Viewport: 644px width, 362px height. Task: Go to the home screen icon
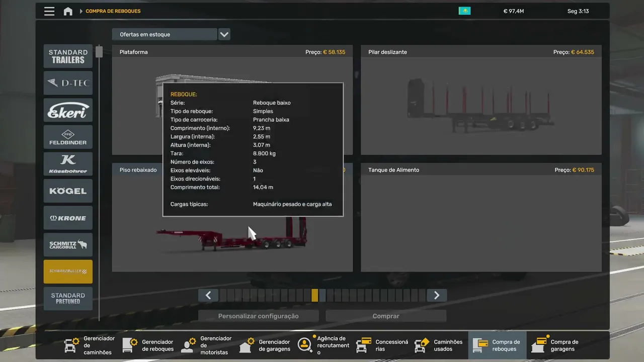(68, 11)
